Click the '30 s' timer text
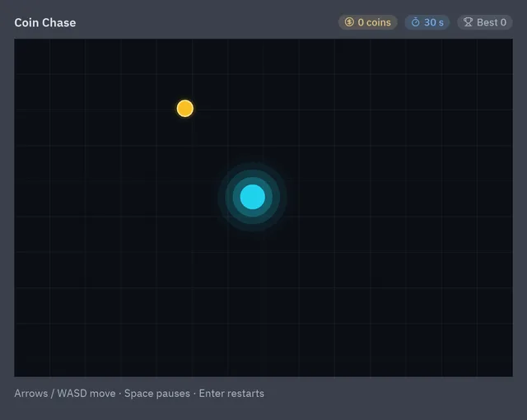Screen dimensions: 527x420 [434, 22]
